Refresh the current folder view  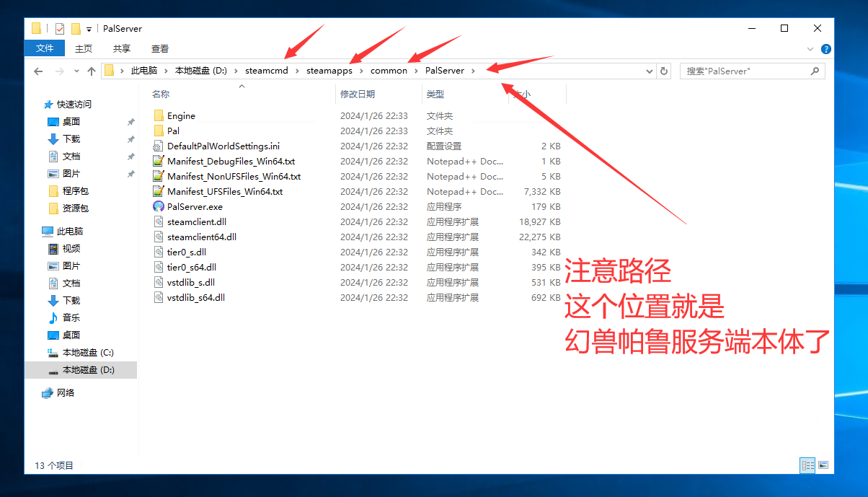pyautogui.click(x=664, y=71)
